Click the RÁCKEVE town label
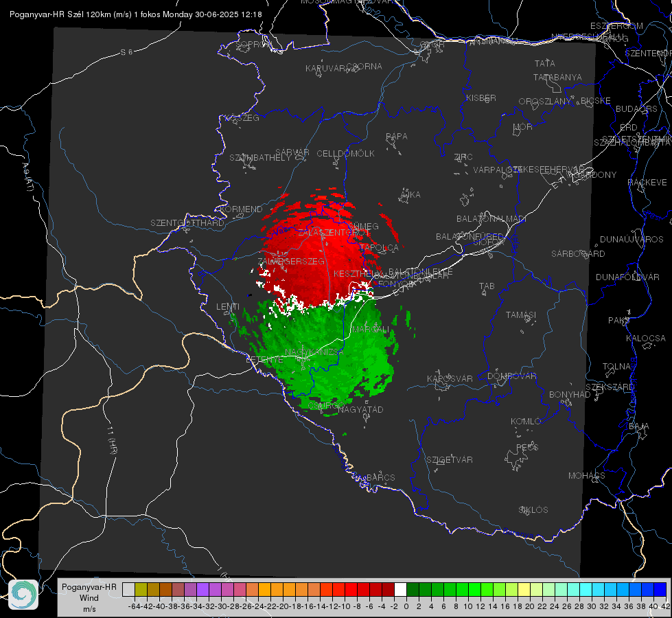 tap(647, 182)
